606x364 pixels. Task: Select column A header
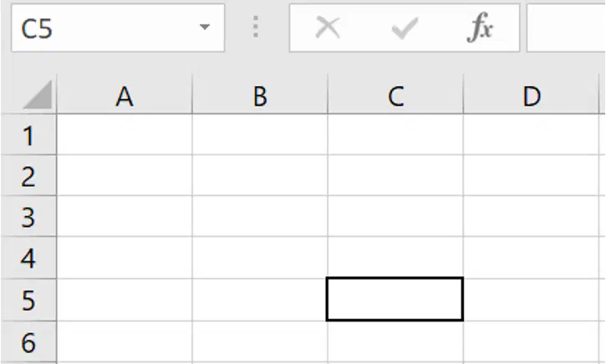tap(125, 95)
